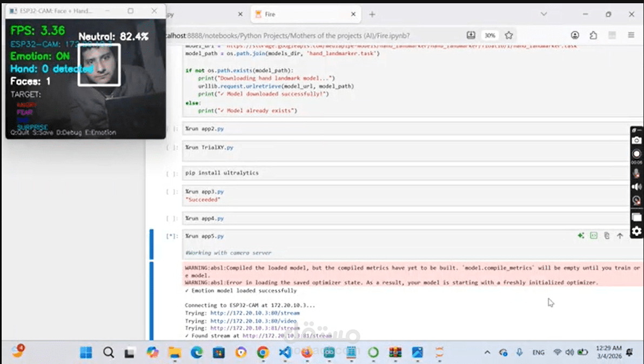Click the green AI sparkle cell icon
Image resolution: width=644 pixels, height=364 pixels.
[x=581, y=236]
